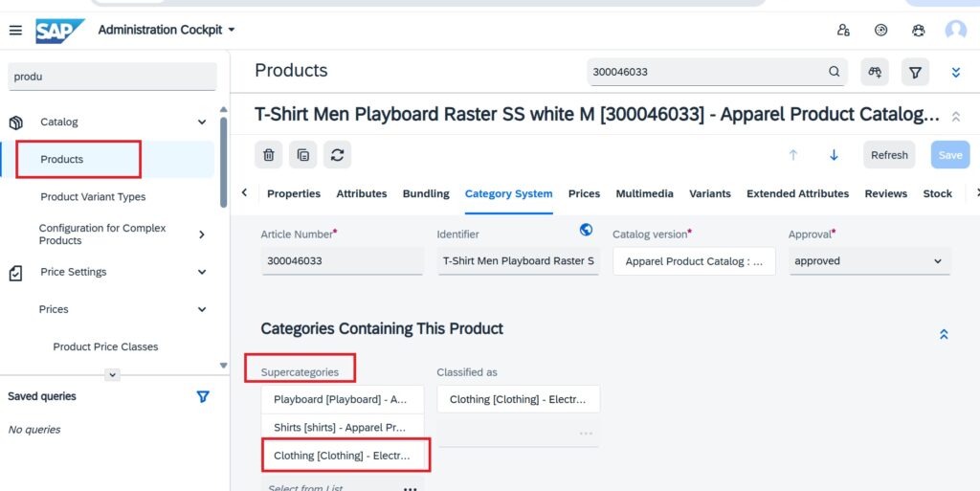Open the Saved queries filter icon

(x=203, y=396)
